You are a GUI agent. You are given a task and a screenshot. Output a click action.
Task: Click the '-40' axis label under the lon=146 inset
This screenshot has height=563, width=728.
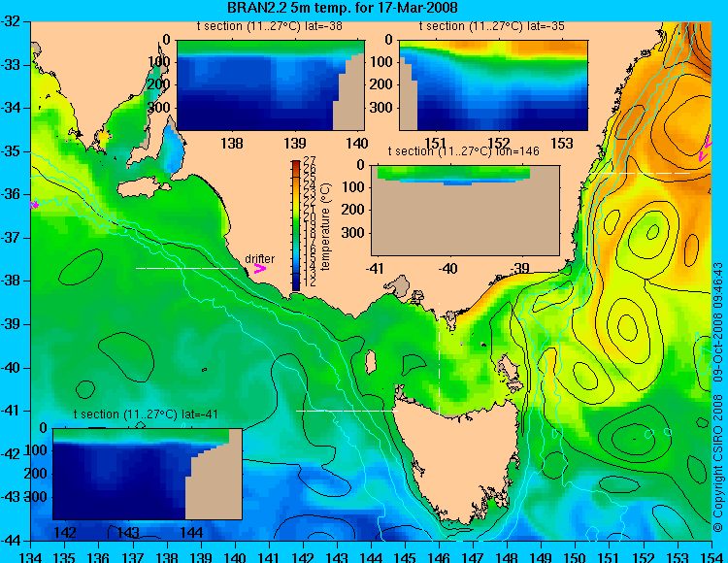[x=447, y=268]
